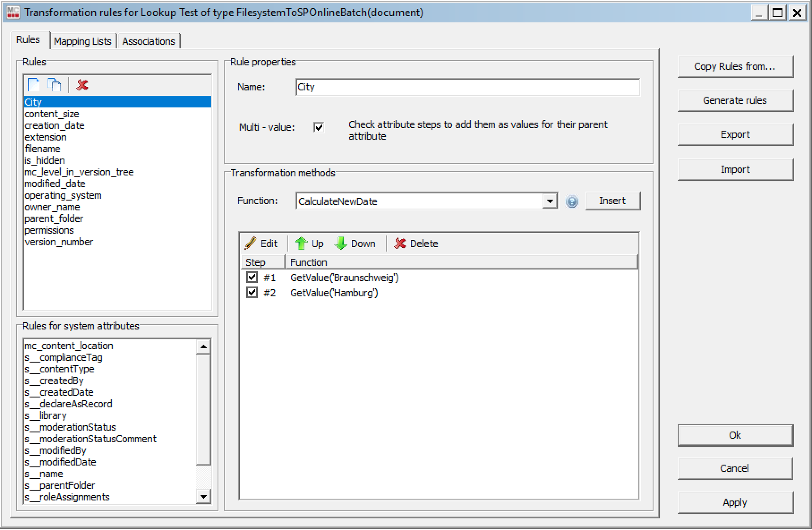Uncheck step #1 GetValue Braunschweig
Image resolution: width=812 pixels, height=530 pixels.
[x=252, y=277]
